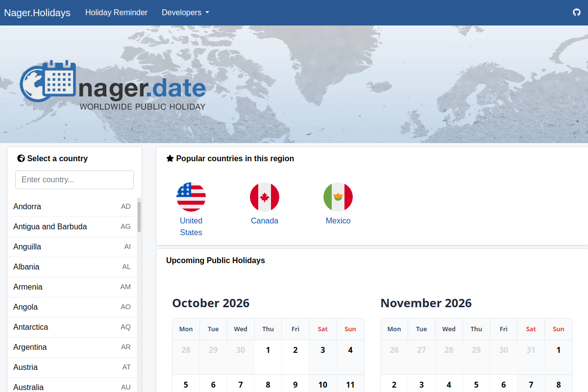This screenshot has width=588, height=392.
Task: Select Armenia in the country list
Action: tap(72, 287)
